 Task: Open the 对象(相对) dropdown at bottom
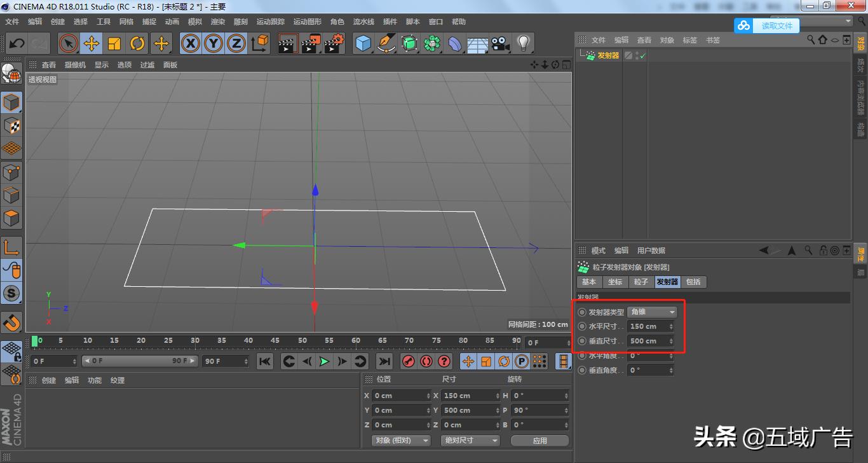pos(400,440)
